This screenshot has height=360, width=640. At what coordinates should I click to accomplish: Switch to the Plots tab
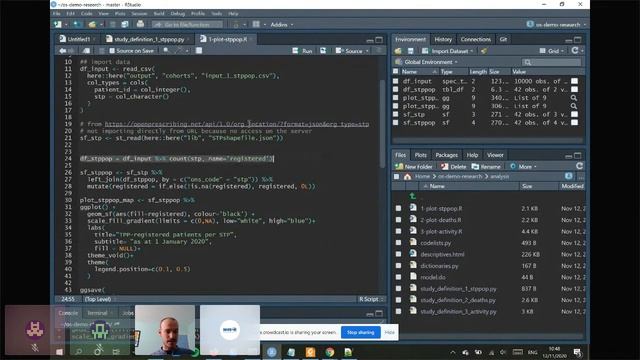420,155
